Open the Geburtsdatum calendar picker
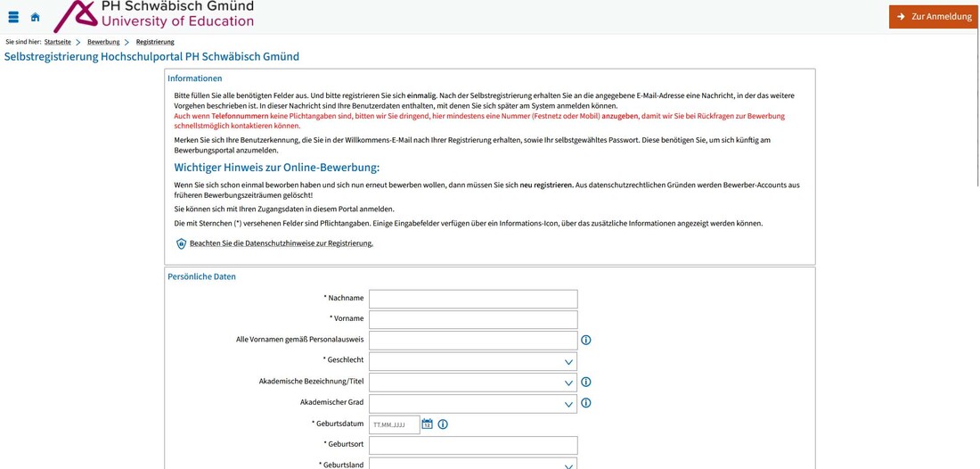Viewport: 980px width, 469px height. (428, 424)
